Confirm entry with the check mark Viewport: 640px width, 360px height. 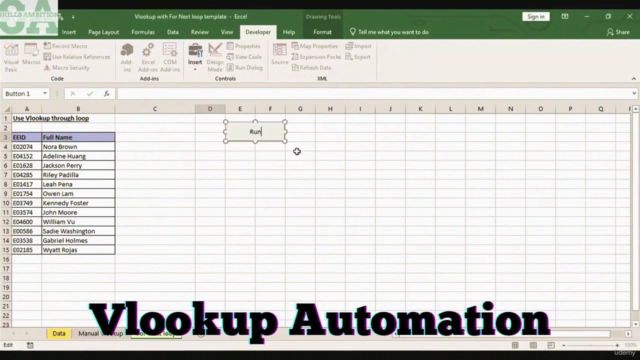pos(90,94)
